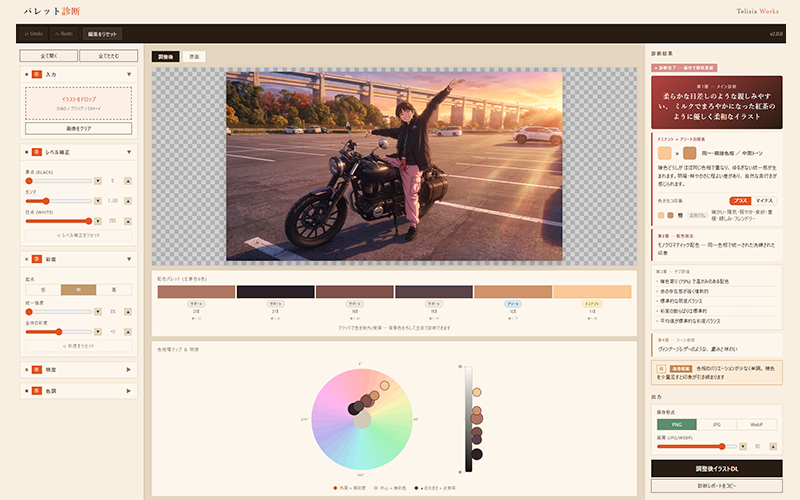Image resolution: width=800 pixels, height=500 pixels.
Task: Click the 画像をクリア button
Action: [79, 129]
